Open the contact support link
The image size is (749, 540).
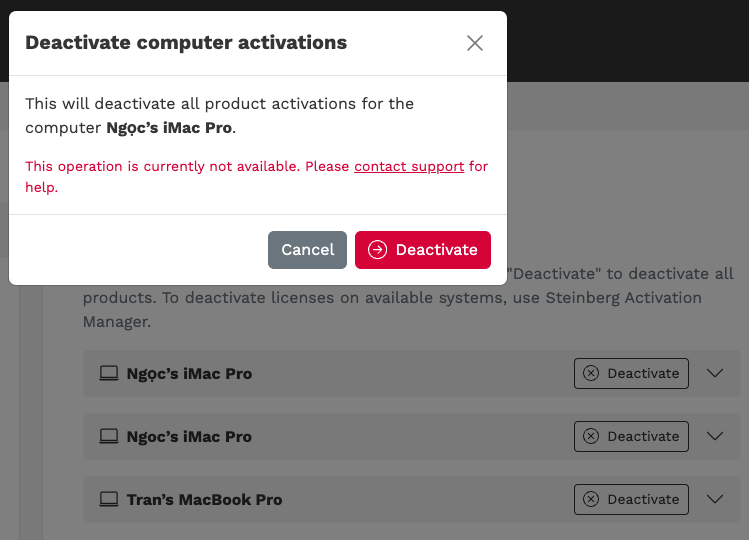pyautogui.click(x=409, y=166)
